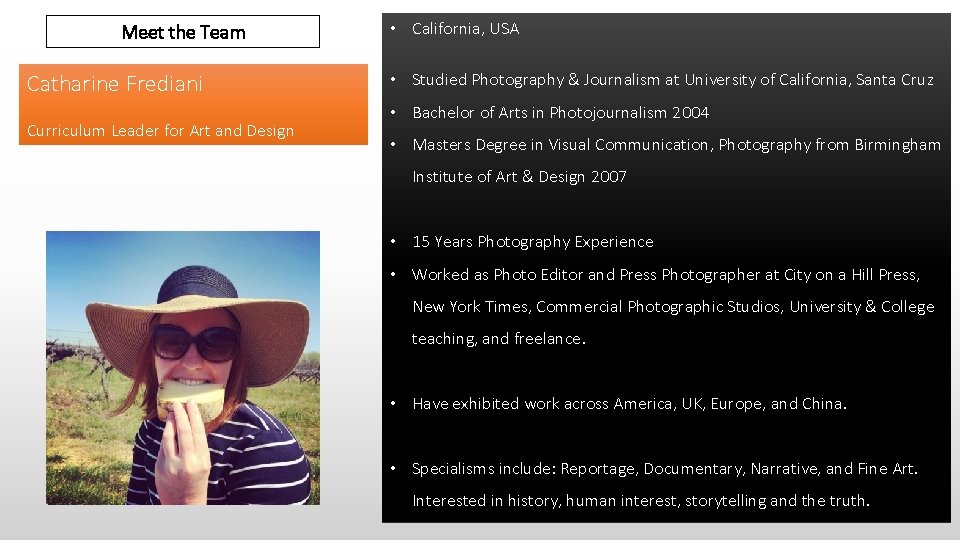Select 'Bachelor of Arts in Photojournalism 2004'
Screen dimensions: 960x540
tap(560, 113)
